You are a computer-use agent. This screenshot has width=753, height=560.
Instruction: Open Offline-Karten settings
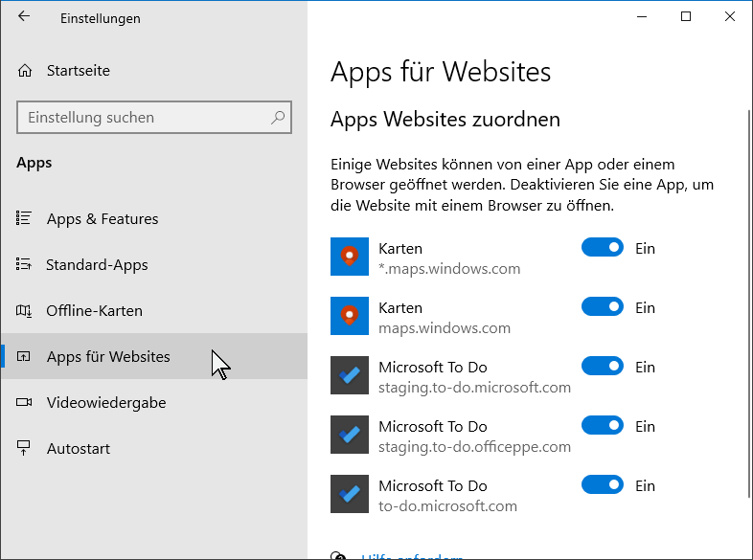tap(153, 310)
